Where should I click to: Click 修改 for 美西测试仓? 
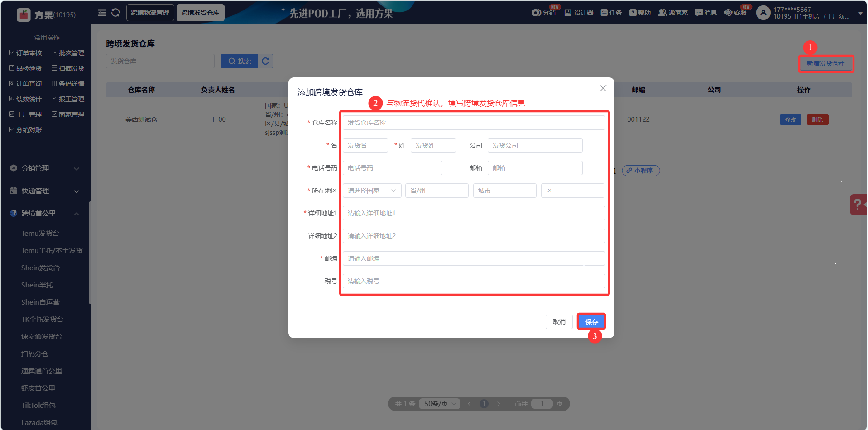tap(790, 119)
